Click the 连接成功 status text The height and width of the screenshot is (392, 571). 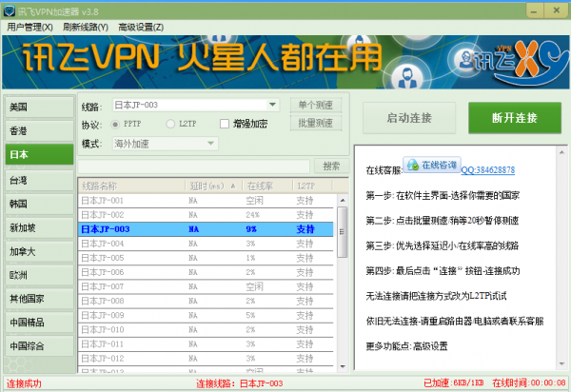coord(24,383)
